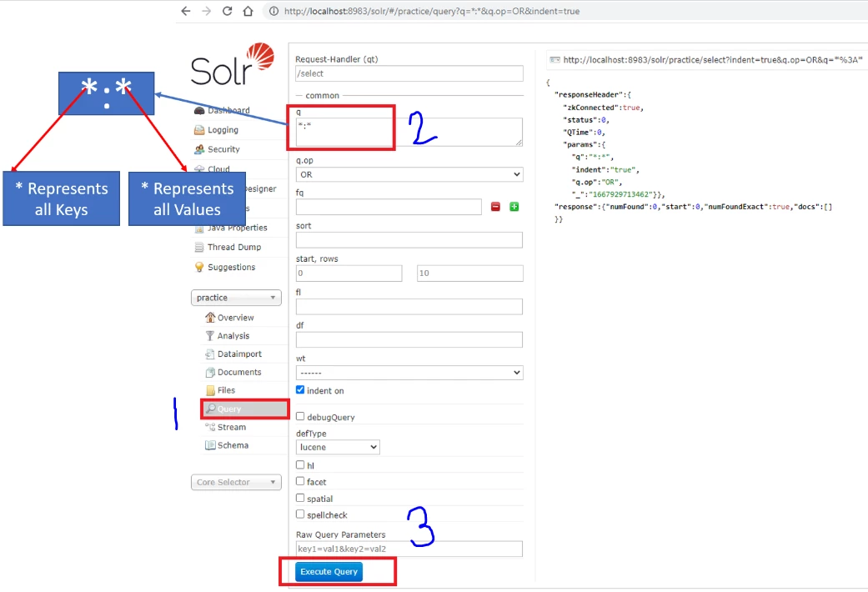Screen dimensions: 868x592
Task: Click the Dataimport icon
Action: 210,354
